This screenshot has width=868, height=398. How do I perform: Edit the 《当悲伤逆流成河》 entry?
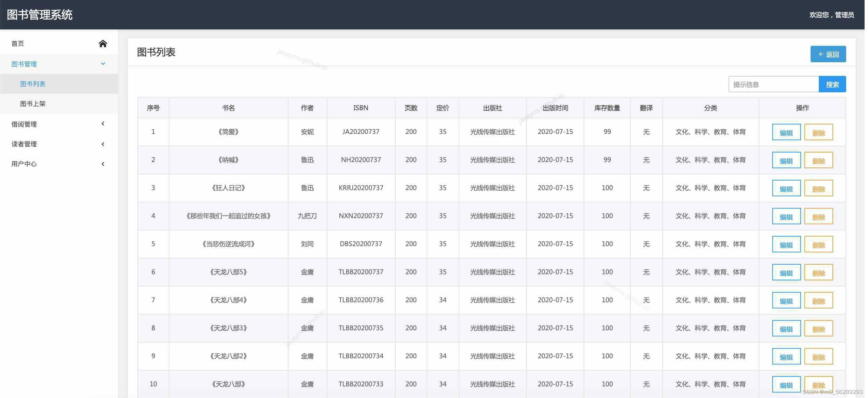point(786,244)
